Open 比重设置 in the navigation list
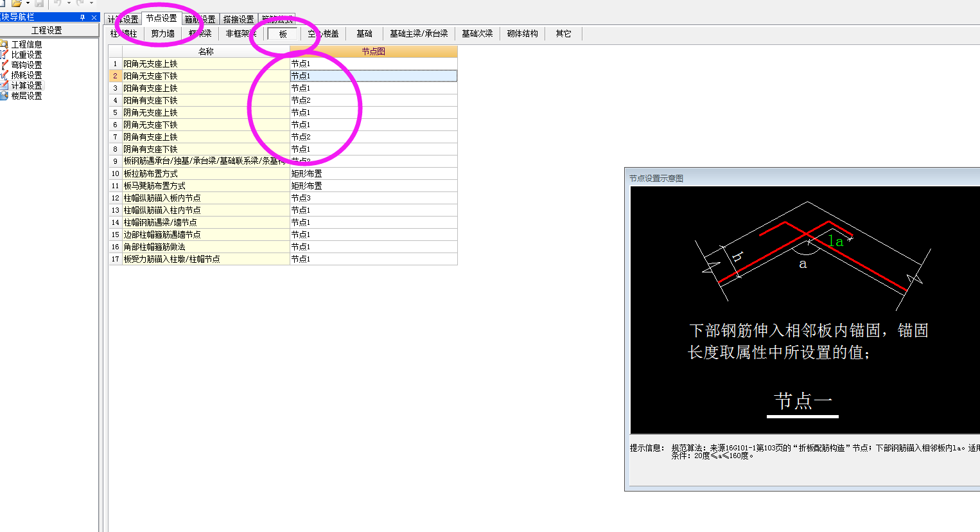The width and height of the screenshot is (980, 532). pyautogui.click(x=26, y=55)
